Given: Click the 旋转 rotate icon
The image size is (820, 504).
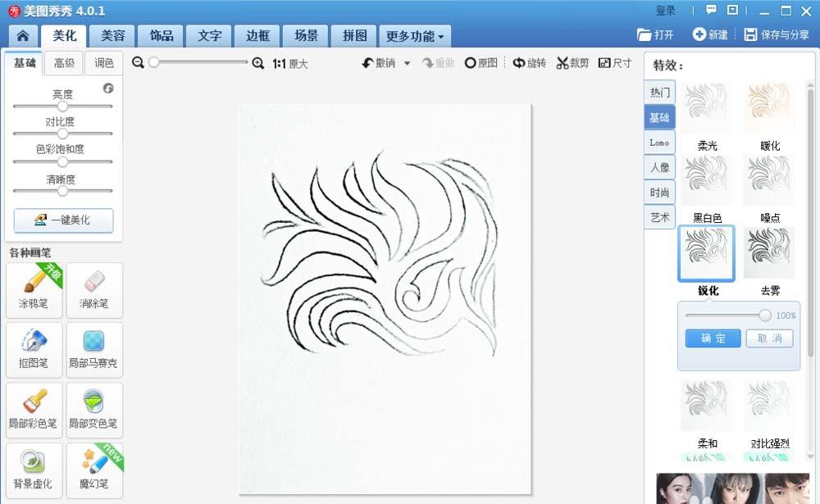Looking at the screenshot, I should pos(533,63).
